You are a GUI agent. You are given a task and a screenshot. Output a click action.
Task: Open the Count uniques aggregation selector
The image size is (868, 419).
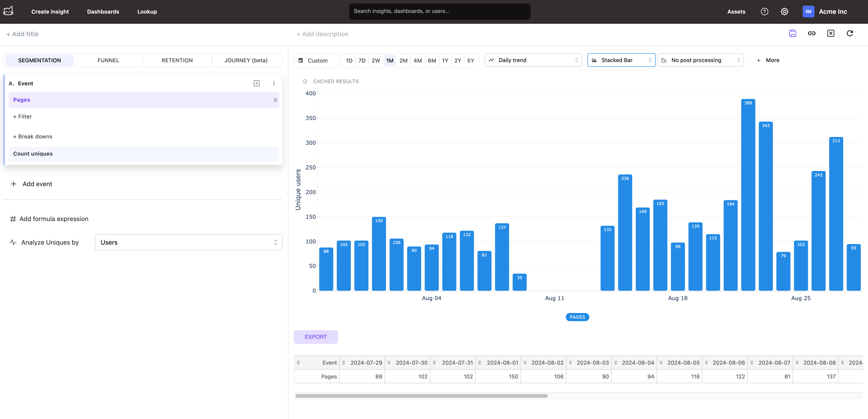click(144, 154)
